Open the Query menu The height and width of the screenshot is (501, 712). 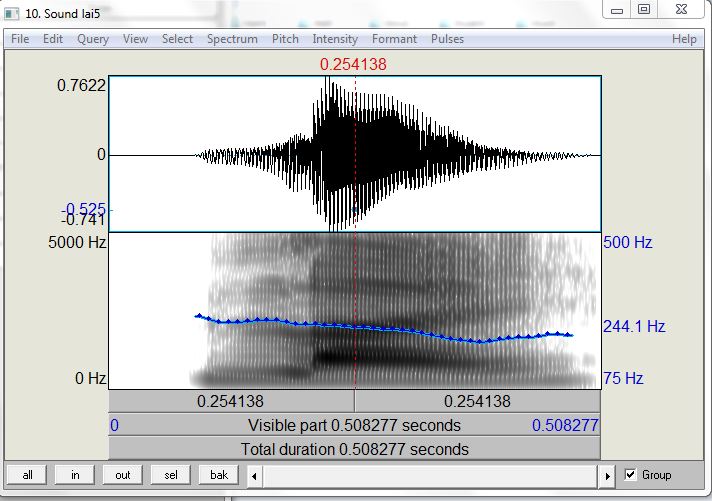(93, 39)
